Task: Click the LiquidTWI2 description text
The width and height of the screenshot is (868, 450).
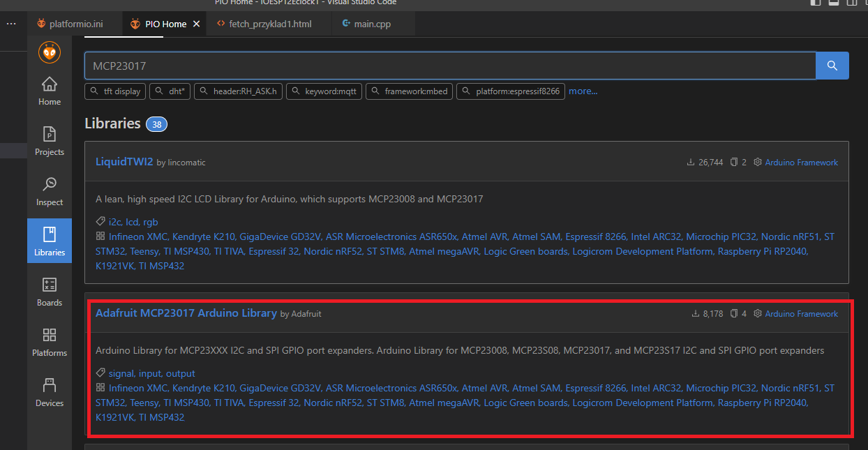Action: coord(290,199)
